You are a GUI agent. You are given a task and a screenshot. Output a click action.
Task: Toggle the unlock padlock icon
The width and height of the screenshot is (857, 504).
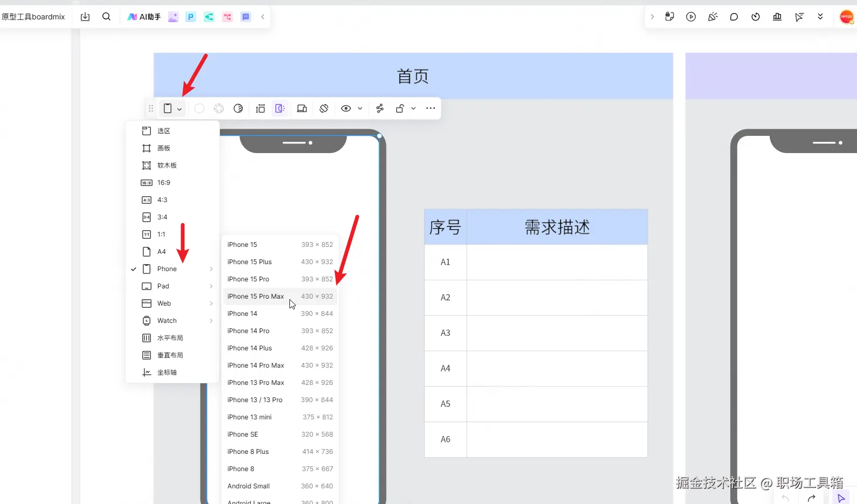[x=400, y=108]
